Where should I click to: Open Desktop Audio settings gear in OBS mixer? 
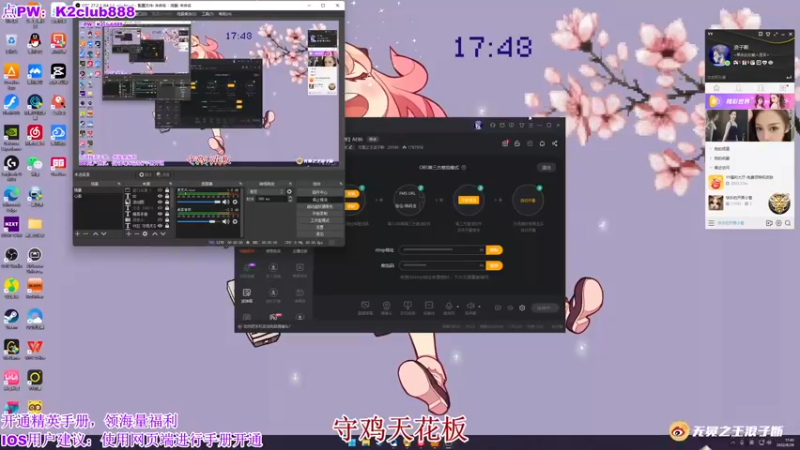coord(235,221)
